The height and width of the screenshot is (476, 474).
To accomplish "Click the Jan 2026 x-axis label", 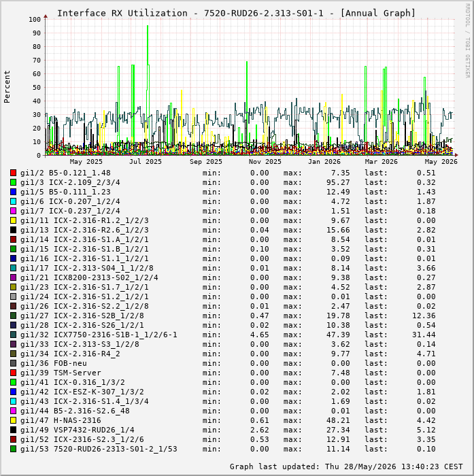I will (324, 162).
